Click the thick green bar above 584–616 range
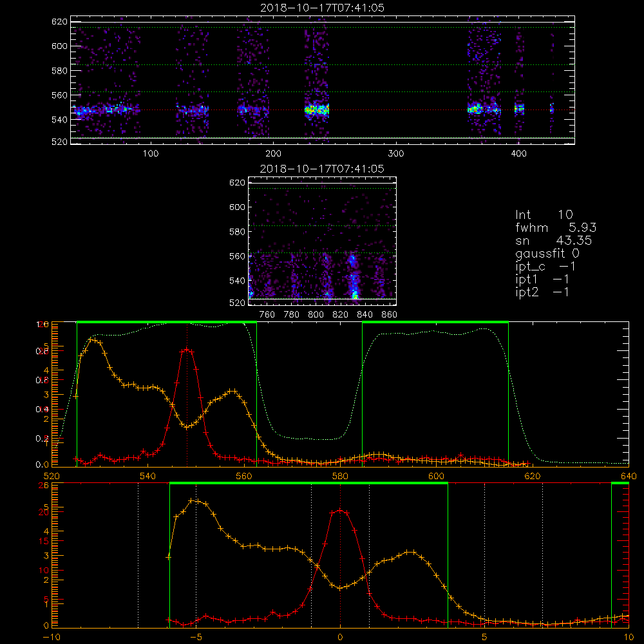644x644 pixels. (435, 323)
